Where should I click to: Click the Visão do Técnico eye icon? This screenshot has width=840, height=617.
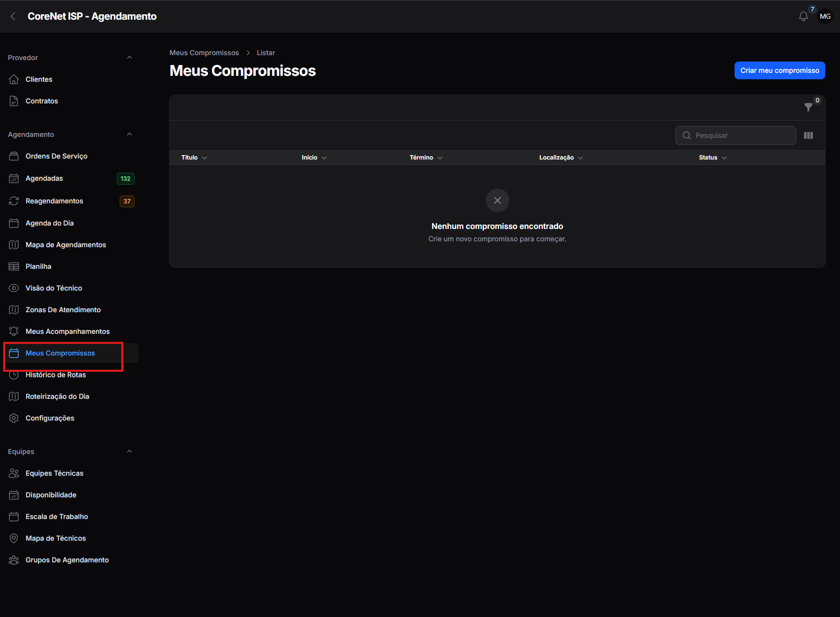[14, 288]
